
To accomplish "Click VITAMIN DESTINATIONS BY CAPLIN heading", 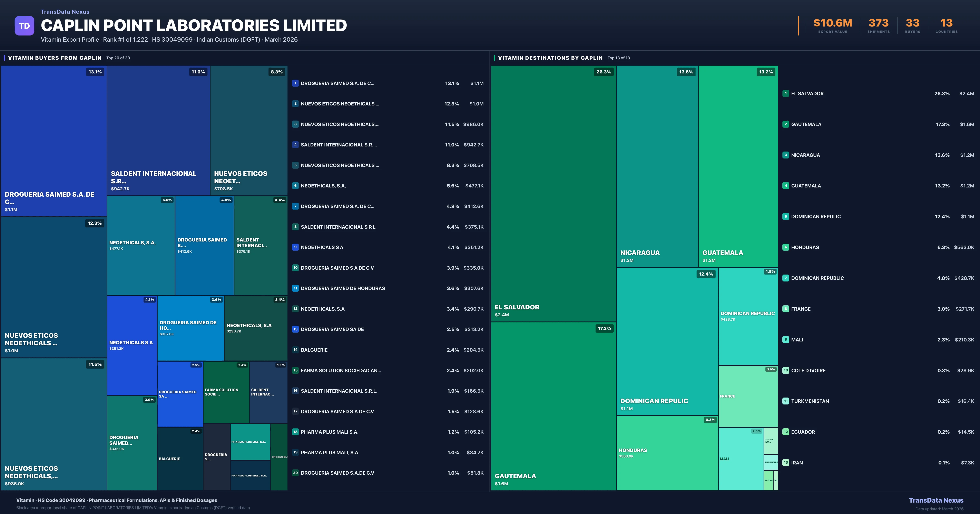I will 550,58.
